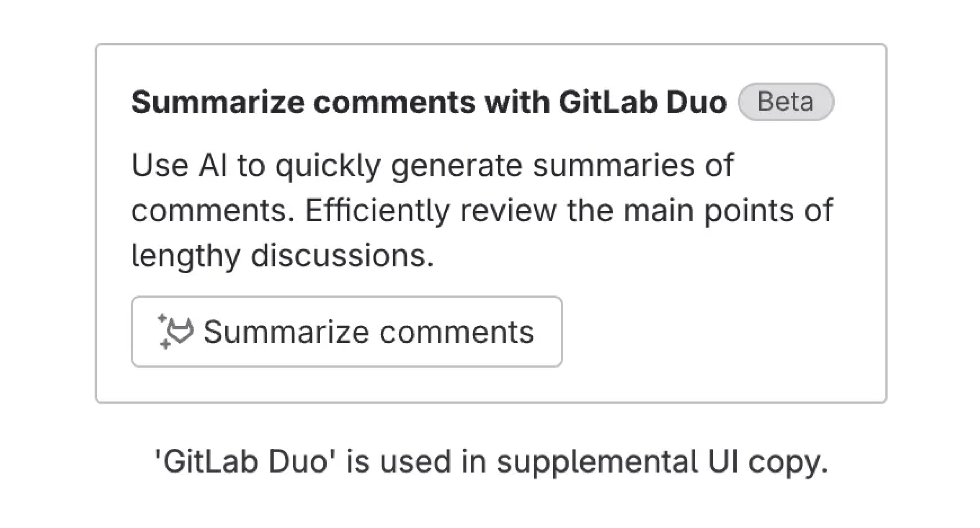Click 'GitLab Duo' in the bold heading
Viewport: 980px width, 528px height.
click(x=642, y=102)
